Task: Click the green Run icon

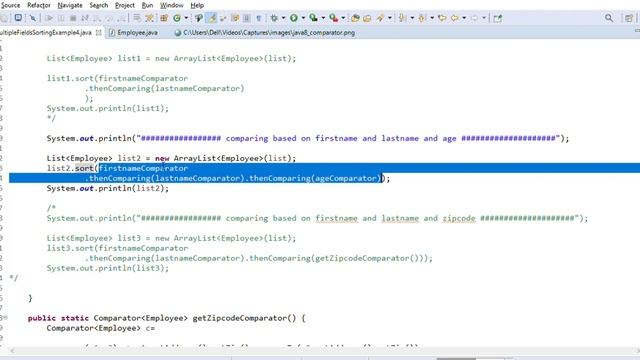Action: coord(293,18)
